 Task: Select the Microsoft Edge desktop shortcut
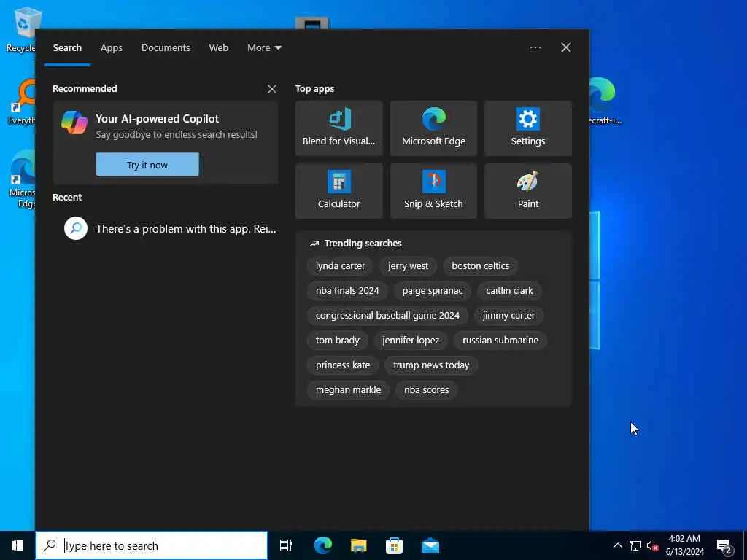pos(22,179)
